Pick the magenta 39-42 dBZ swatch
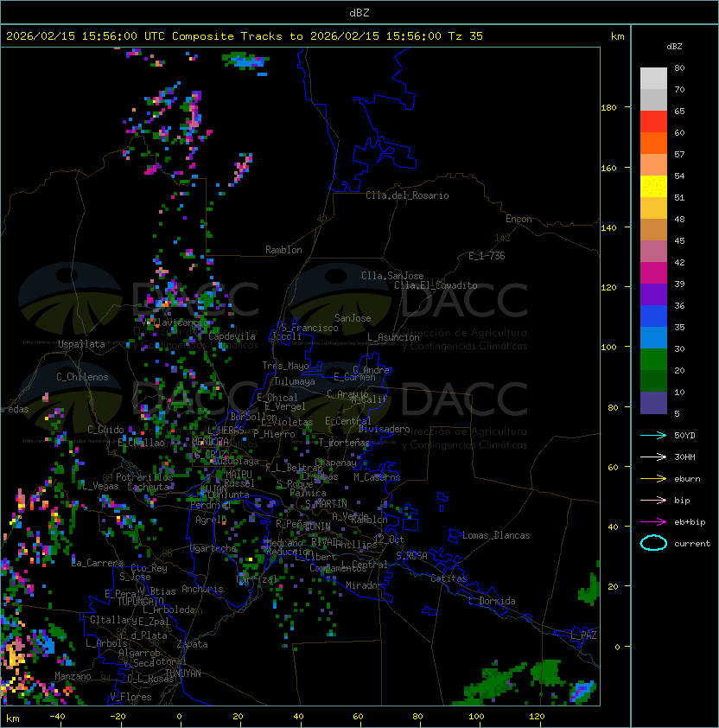Screen dimensions: 719x728 [x=653, y=272]
